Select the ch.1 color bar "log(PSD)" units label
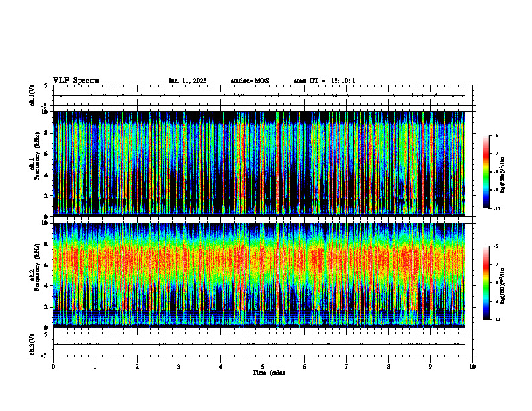This screenshot has width=532, height=411. (502, 175)
